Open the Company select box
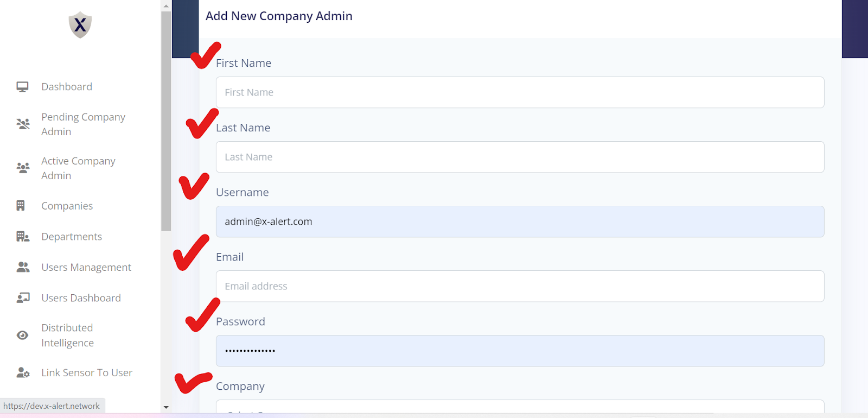The height and width of the screenshot is (418, 868). (520, 407)
